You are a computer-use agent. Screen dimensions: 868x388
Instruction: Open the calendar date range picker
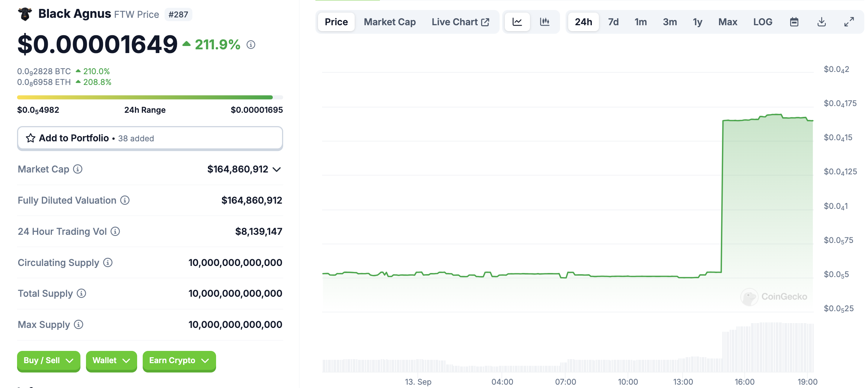(794, 22)
